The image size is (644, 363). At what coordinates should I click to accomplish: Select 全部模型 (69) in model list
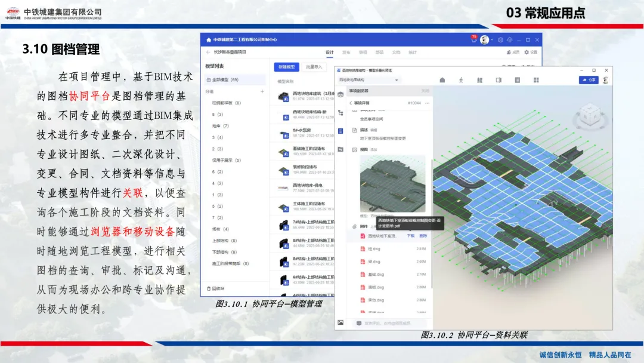(235, 80)
